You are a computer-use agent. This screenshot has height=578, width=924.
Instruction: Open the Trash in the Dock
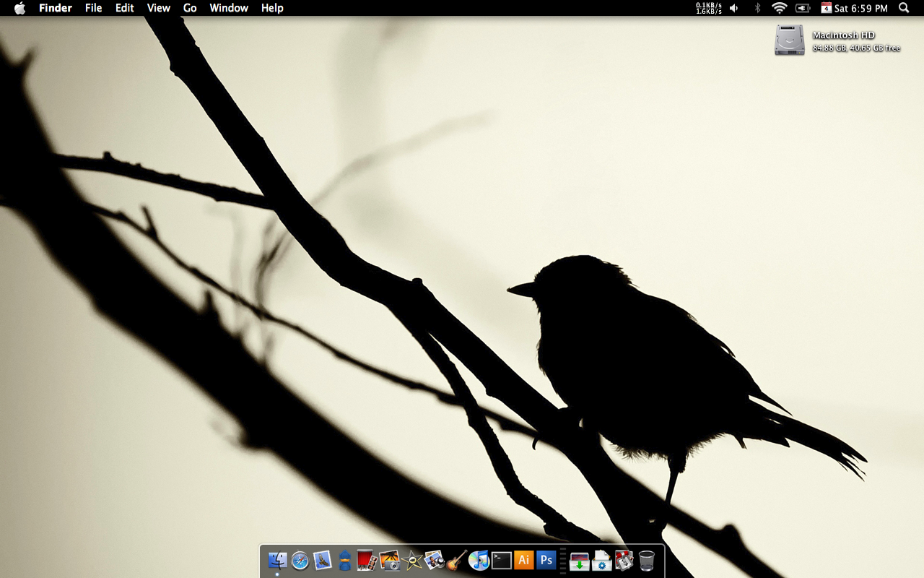[x=647, y=561]
